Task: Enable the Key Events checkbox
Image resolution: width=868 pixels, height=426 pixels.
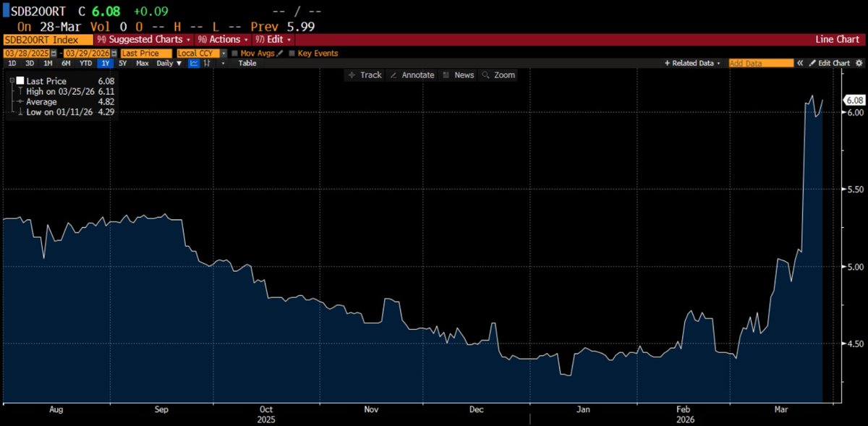Action: point(292,54)
